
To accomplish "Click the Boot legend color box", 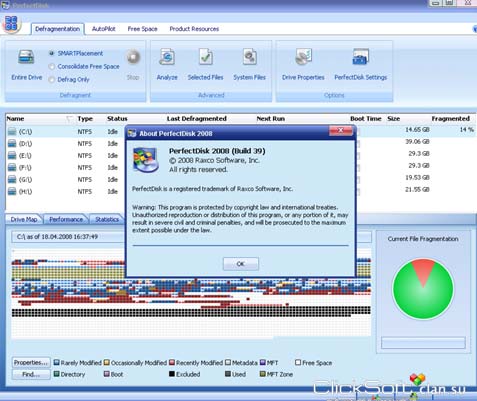I will tap(107, 374).
